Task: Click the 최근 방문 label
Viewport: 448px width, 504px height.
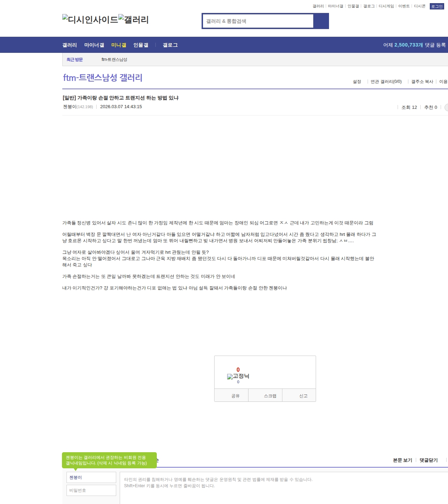Action: [75, 59]
